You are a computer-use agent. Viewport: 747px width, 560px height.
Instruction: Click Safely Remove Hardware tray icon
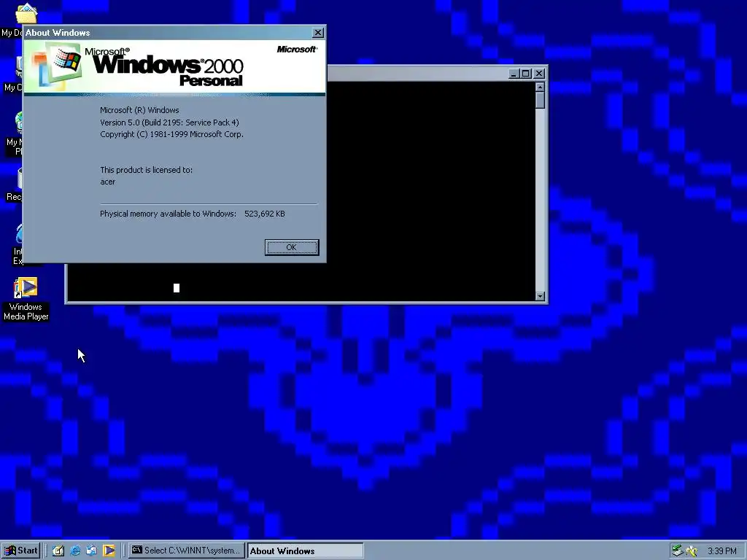pos(677,551)
